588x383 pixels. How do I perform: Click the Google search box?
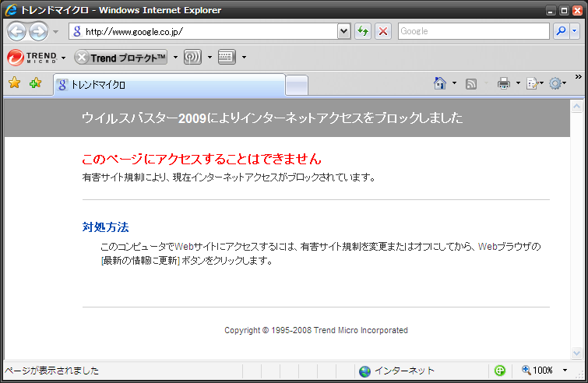click(474, 31)
